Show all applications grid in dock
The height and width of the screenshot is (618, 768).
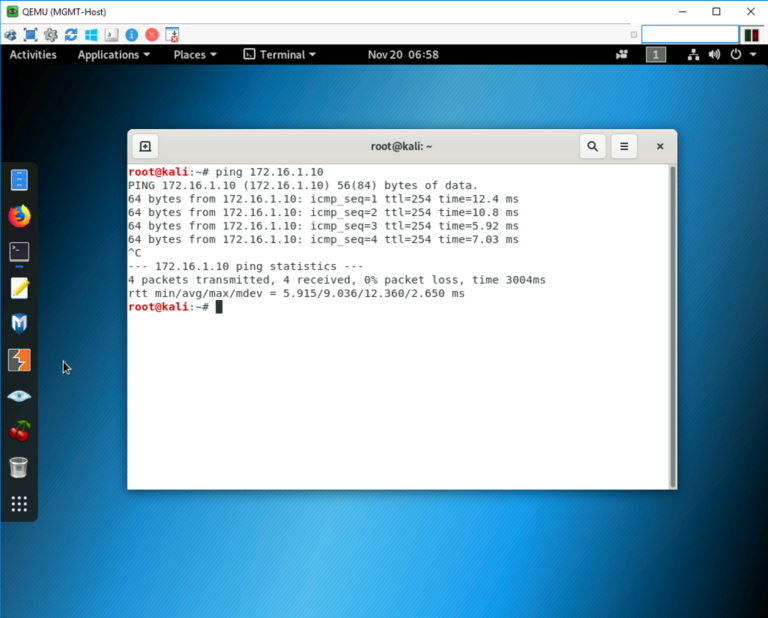coord(19,504)
